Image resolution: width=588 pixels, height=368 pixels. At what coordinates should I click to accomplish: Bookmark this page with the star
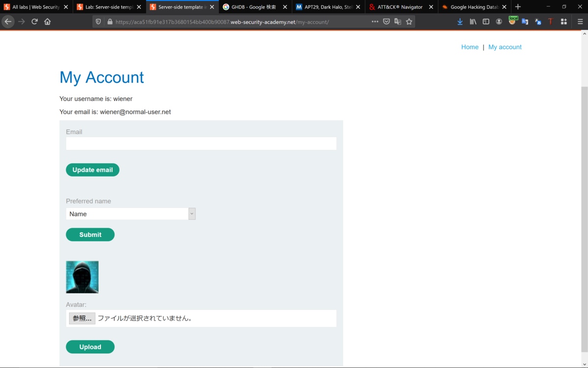pyautogui.click(x=409, y=22)
